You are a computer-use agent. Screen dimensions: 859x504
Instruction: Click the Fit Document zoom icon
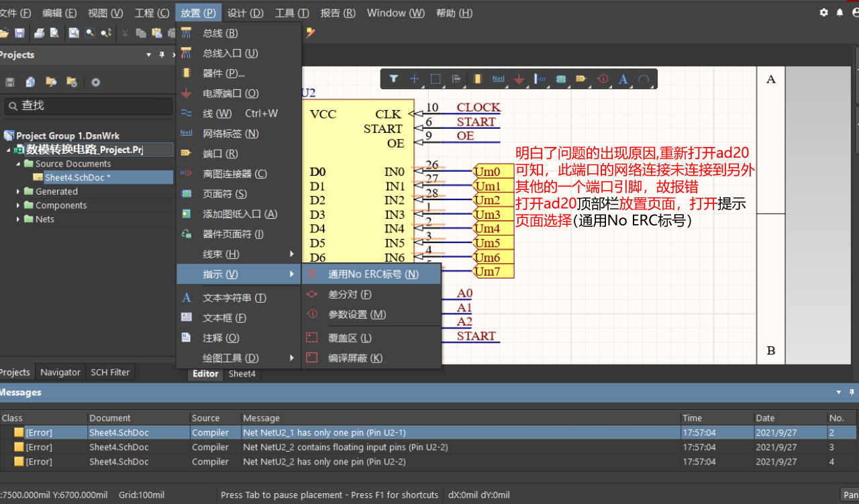coord(74,33)
